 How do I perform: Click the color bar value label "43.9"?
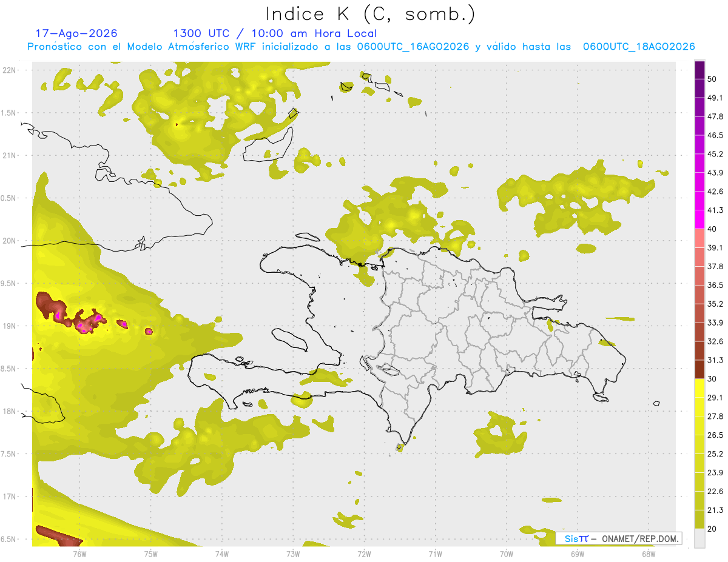715,173
